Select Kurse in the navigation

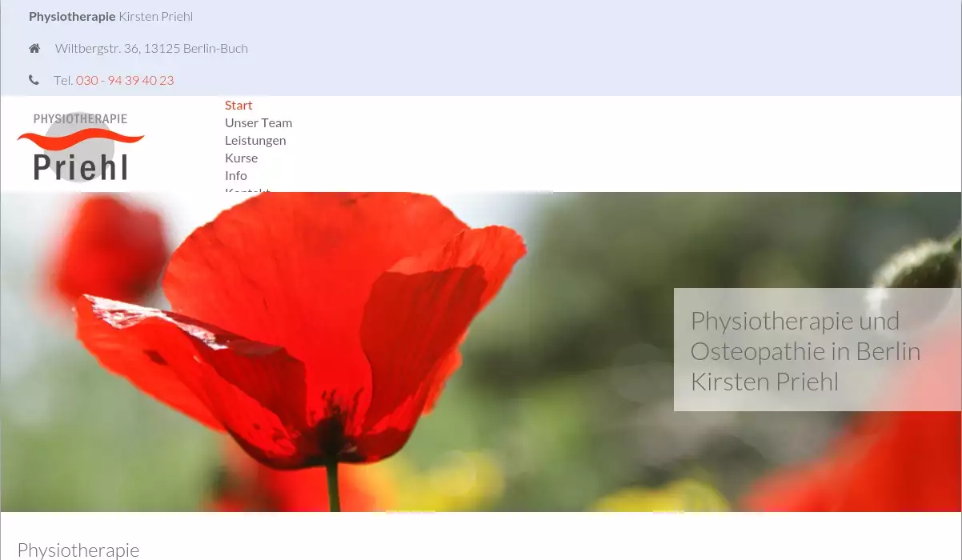tap(241, 158)
